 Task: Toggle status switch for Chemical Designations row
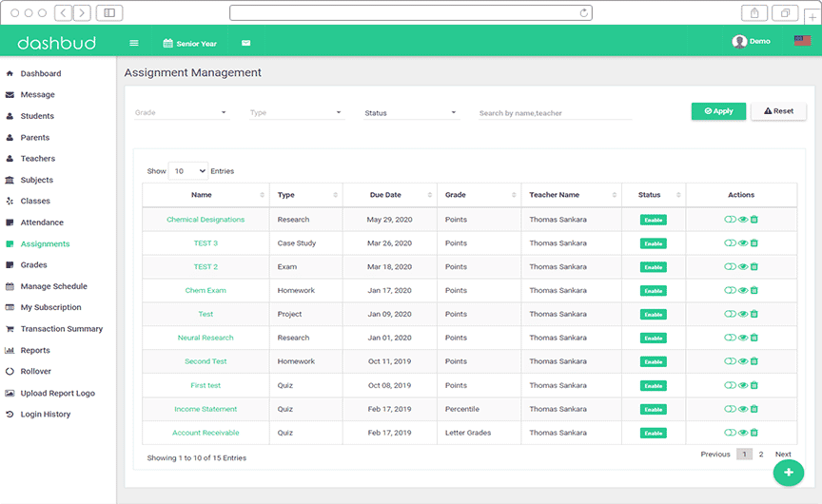tap(730, 220)
